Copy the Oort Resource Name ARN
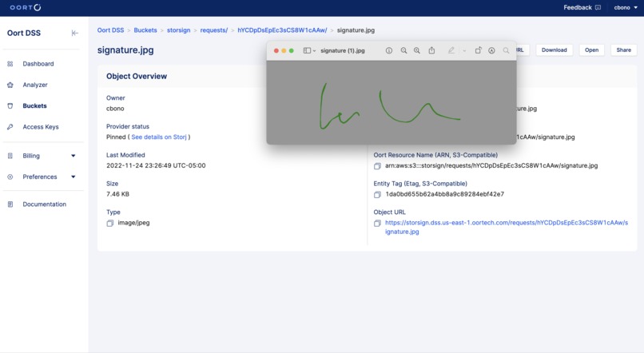Screen dimensions: 644x353 pos(377,166)
